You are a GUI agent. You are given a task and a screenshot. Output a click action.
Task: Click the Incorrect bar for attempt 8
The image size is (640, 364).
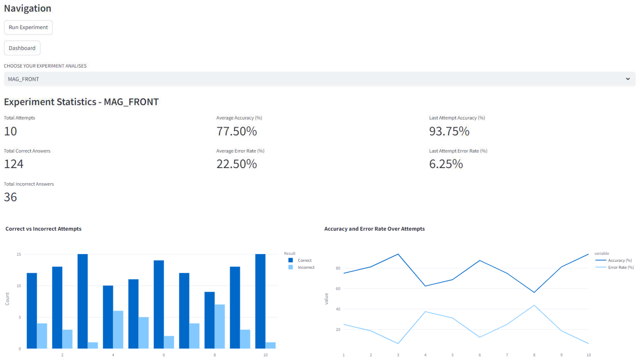point(219,326)
